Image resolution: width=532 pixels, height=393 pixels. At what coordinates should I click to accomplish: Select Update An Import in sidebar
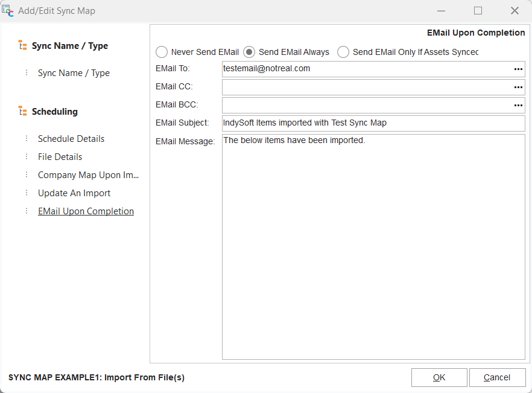point(74,193)
